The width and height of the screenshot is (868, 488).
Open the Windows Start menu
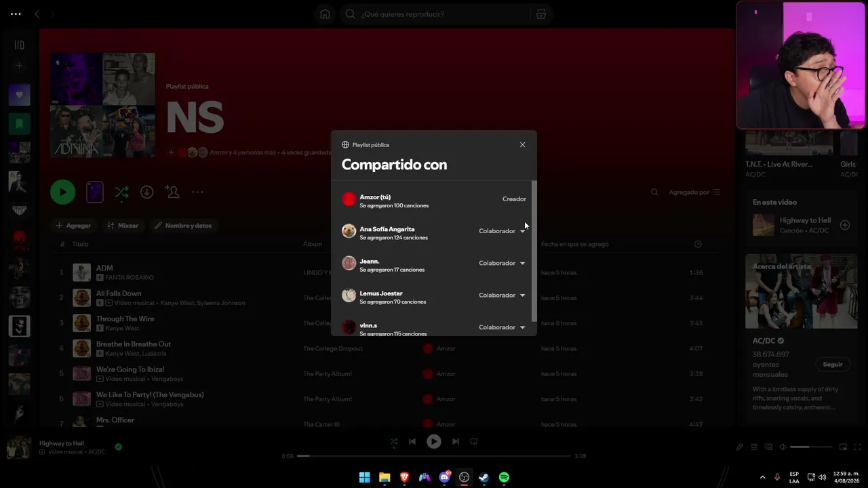364,477
